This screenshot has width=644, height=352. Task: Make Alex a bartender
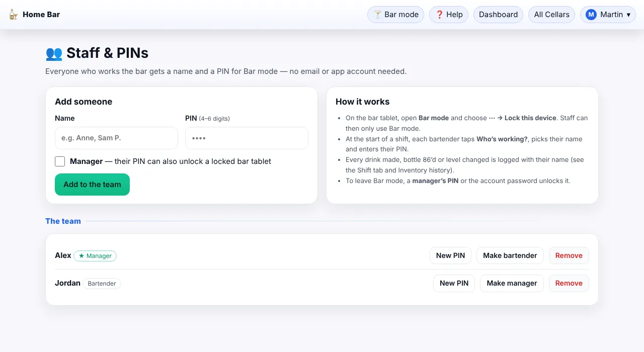tap(510, 255)
